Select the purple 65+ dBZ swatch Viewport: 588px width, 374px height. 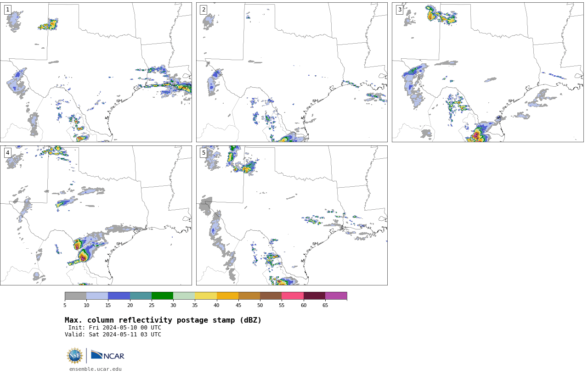[336, 296]
